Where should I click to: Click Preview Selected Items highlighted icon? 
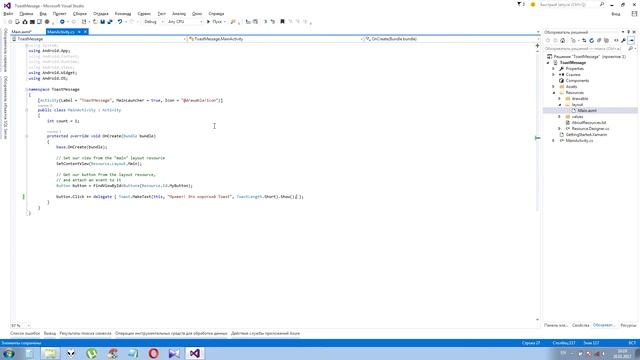631,40
